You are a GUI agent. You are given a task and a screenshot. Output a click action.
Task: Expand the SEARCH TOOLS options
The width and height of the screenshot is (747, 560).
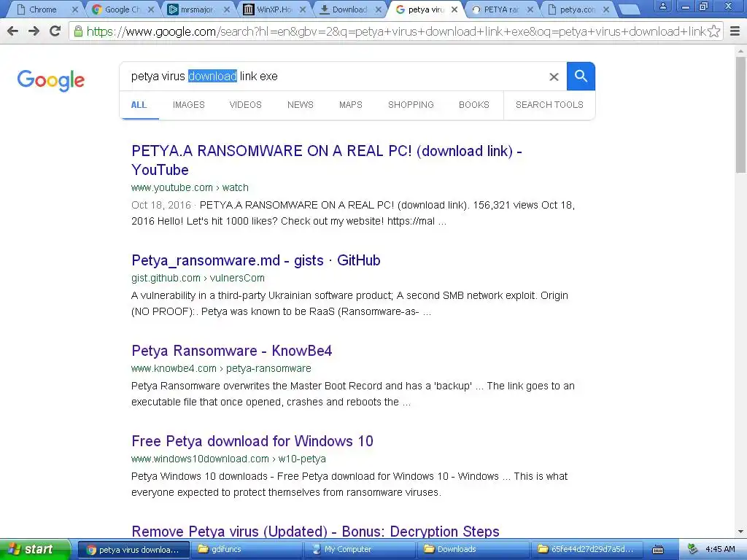[549, 105]
